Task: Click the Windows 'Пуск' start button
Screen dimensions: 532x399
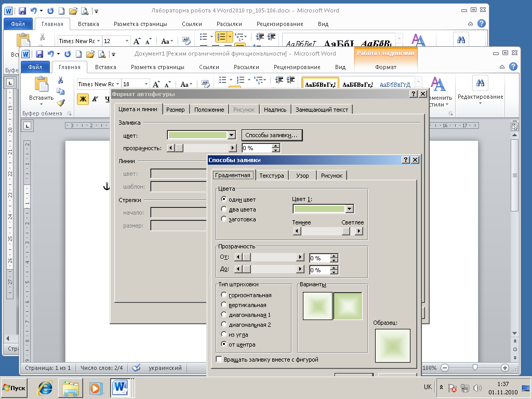Action: (x=14, y=388)
